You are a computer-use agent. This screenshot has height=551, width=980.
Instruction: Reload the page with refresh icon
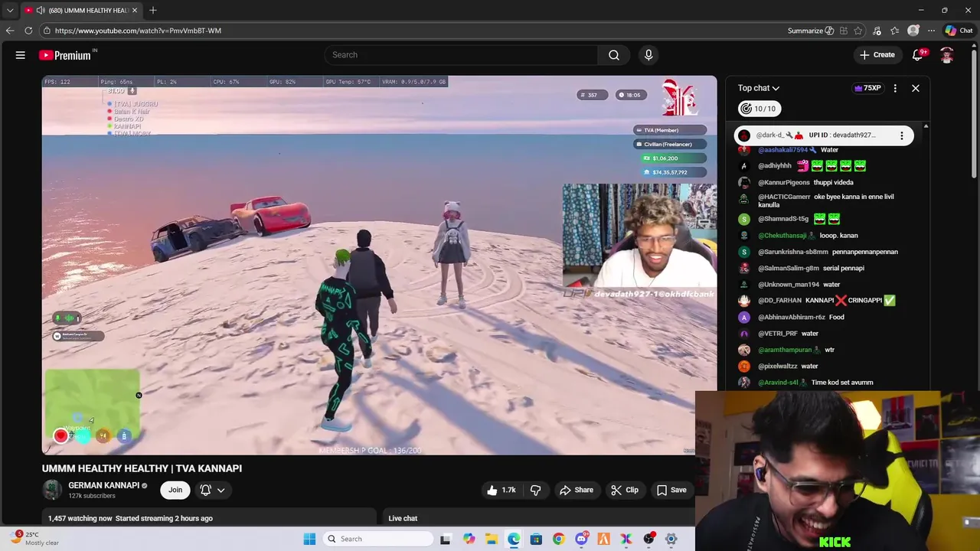click(28, 31)
